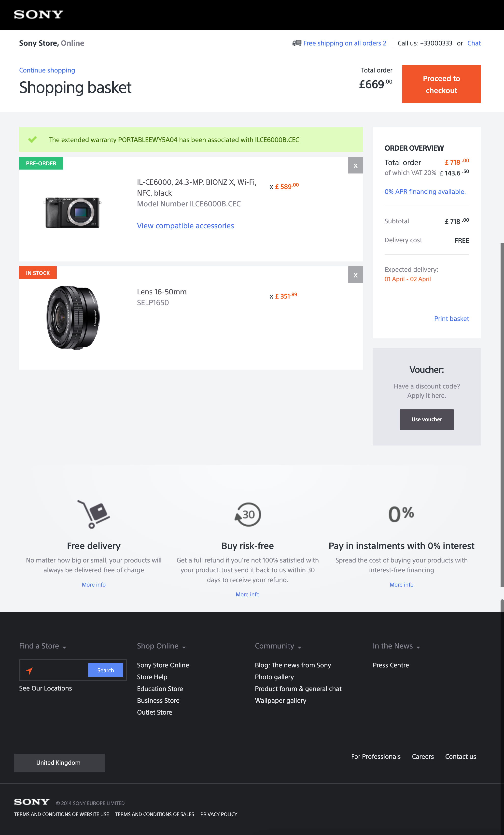Open the 16-50mm lens thumbnail
This screenshot has height=835, width=504.
point(73,317)
